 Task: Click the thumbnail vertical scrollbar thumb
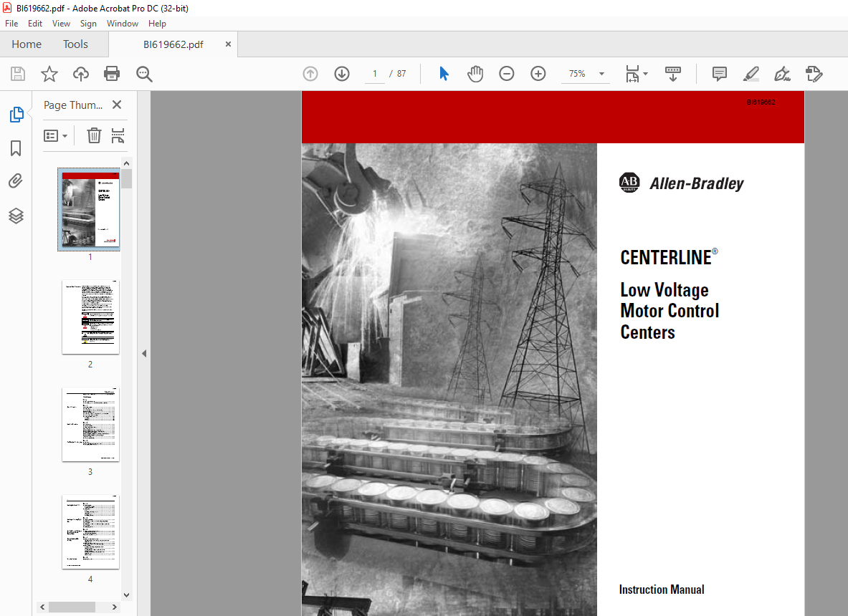[x=127, y=179]
